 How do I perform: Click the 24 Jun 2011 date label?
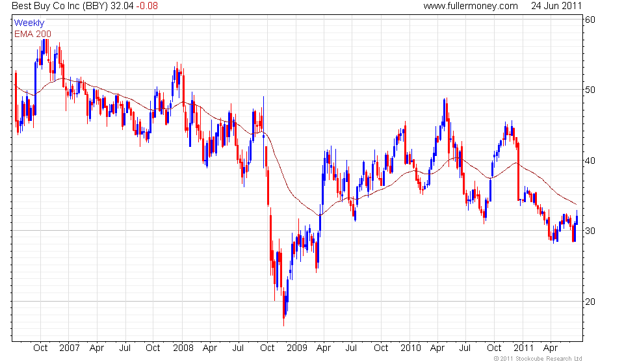pos(556,6)
